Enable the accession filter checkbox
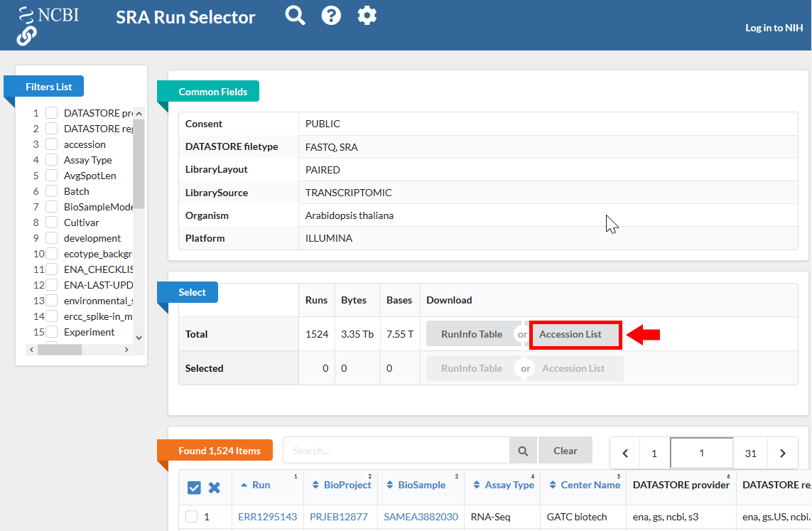 pyautogui.click(x=51, y=144)
